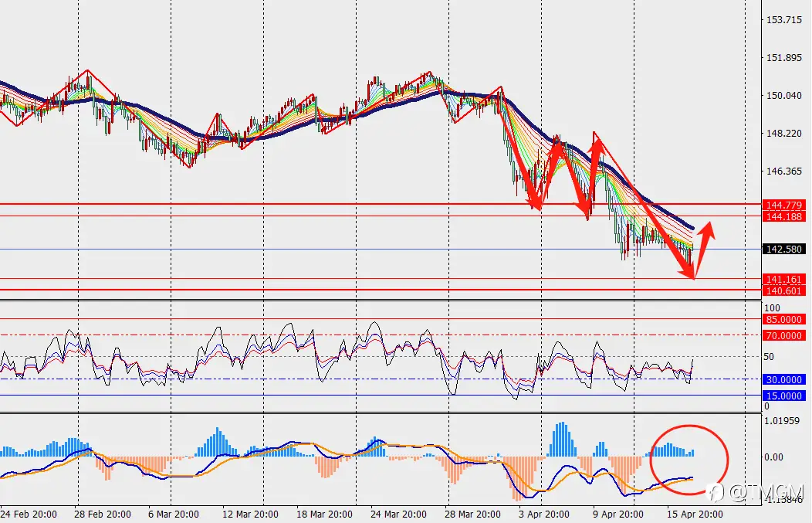This screenshot has width=812, height=523.
Task: Click the 148.220 price axis value
Action: coord(784,133)
